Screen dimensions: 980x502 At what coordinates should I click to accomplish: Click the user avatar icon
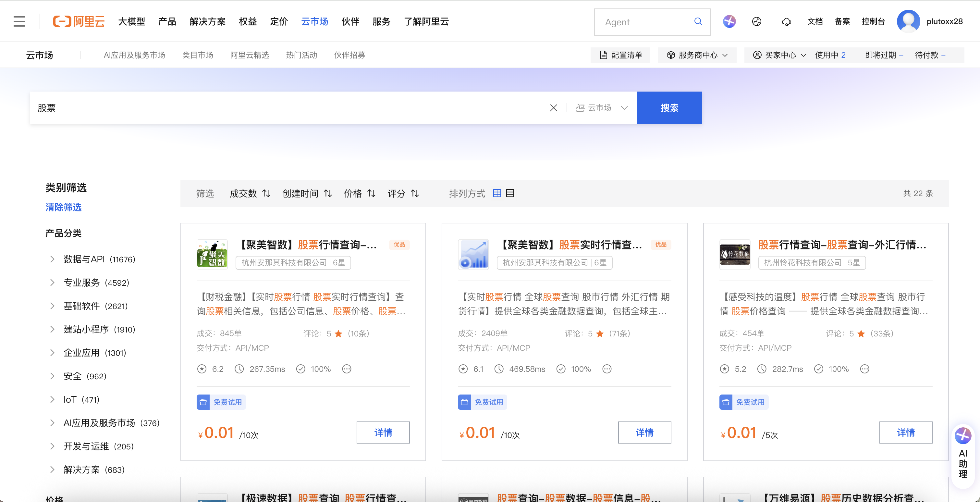tap(908, 22)
